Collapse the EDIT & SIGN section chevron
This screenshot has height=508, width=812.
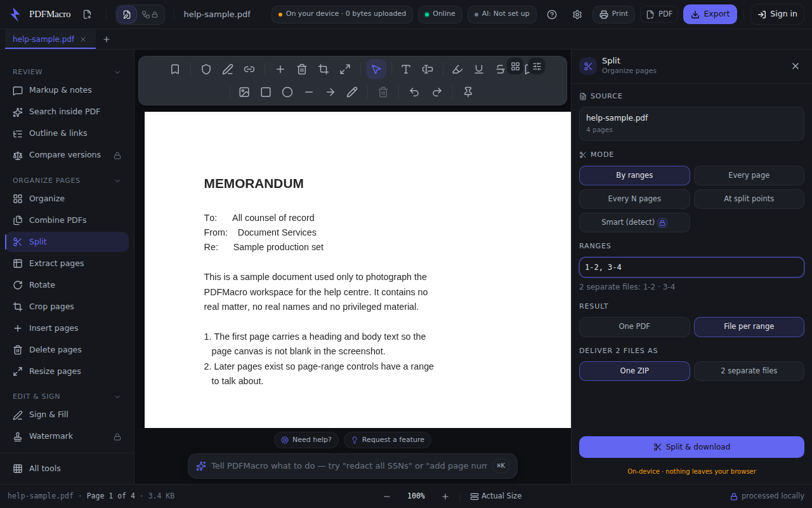117,396
